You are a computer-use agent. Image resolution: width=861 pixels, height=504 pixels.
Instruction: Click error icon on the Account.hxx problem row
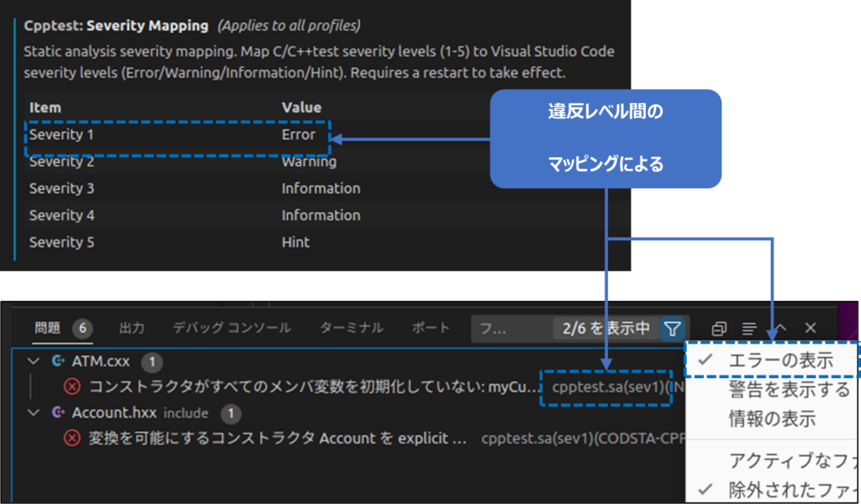(x=72, y=438)
